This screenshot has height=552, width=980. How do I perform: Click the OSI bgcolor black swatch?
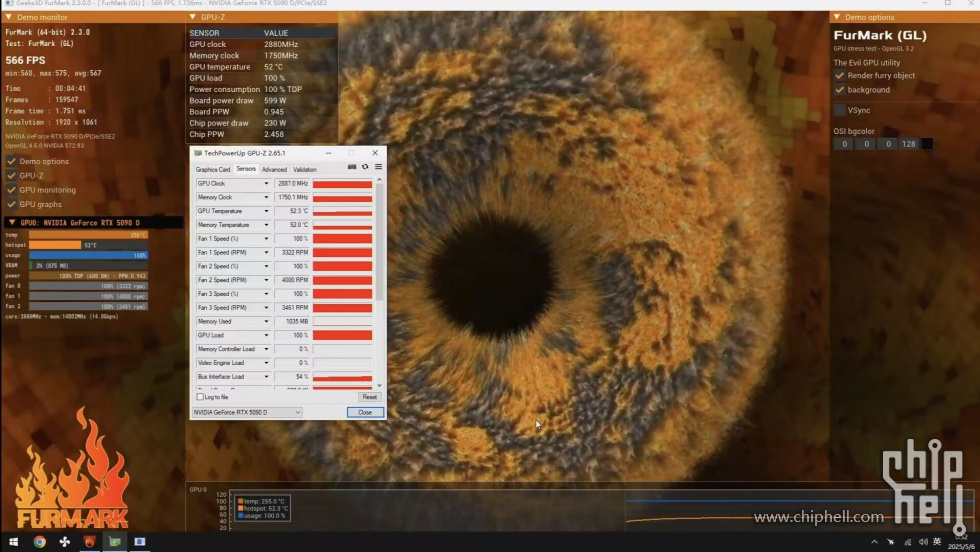928,144
